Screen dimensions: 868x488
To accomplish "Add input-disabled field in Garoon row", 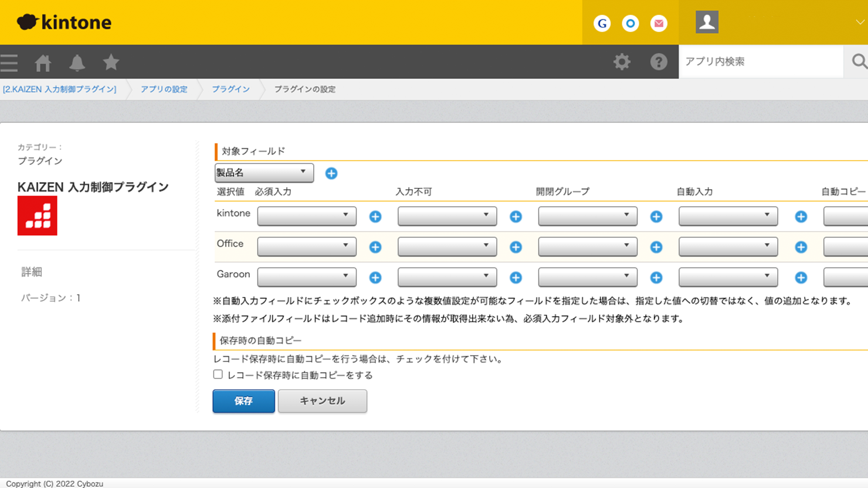I will tap(516, 278).
